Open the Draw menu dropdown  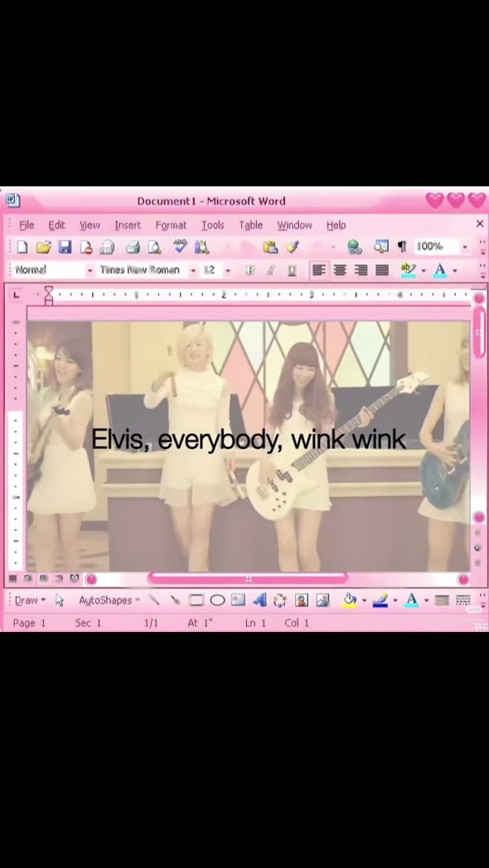[30, 600]
